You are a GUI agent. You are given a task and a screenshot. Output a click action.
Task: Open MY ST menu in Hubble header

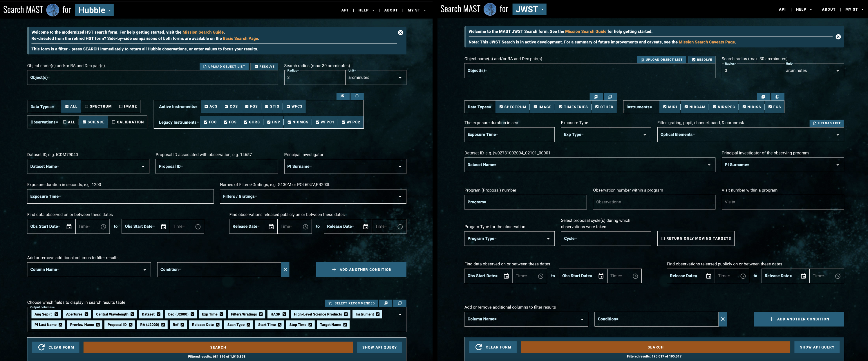(417, 10)
